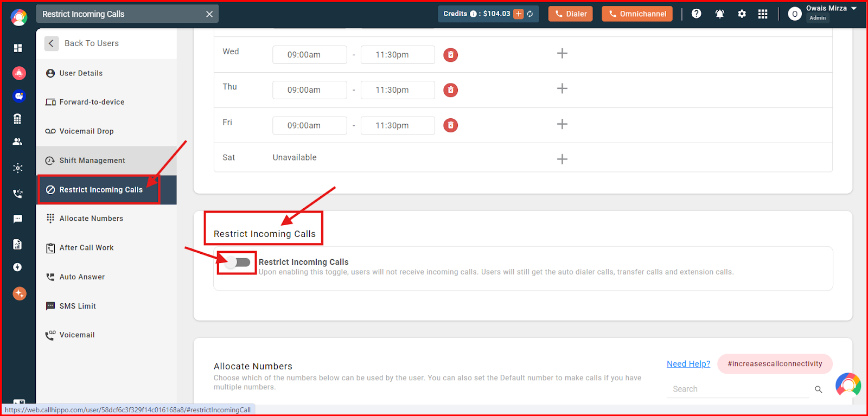The image size is (868, 416).
Task: Refresh the credits balance
Action: (530, 14)
